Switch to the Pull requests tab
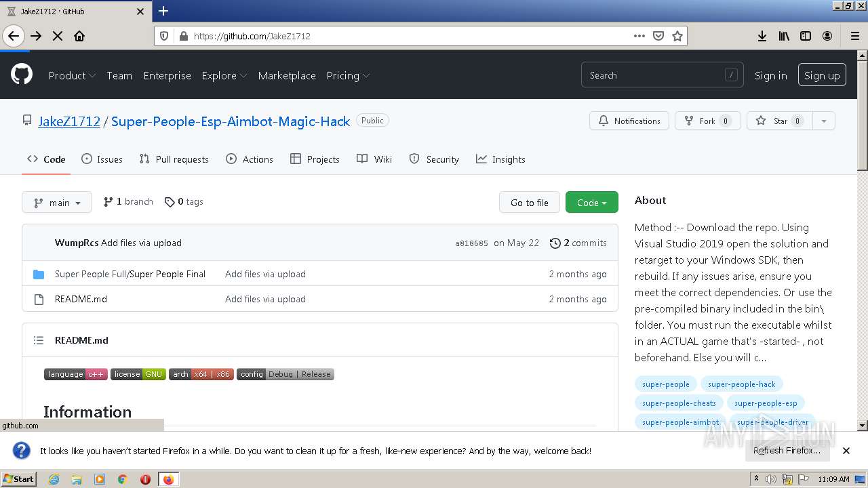This screenshot has height=488, width=868. click(174, 159)
